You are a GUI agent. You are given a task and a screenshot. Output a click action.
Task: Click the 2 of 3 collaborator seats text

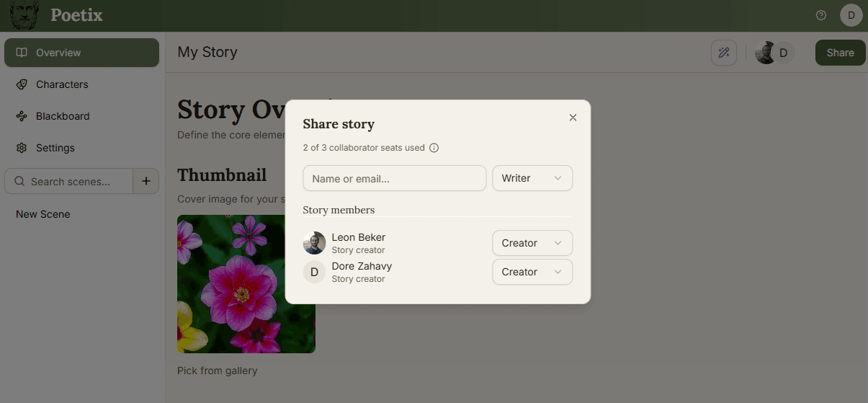364,148
